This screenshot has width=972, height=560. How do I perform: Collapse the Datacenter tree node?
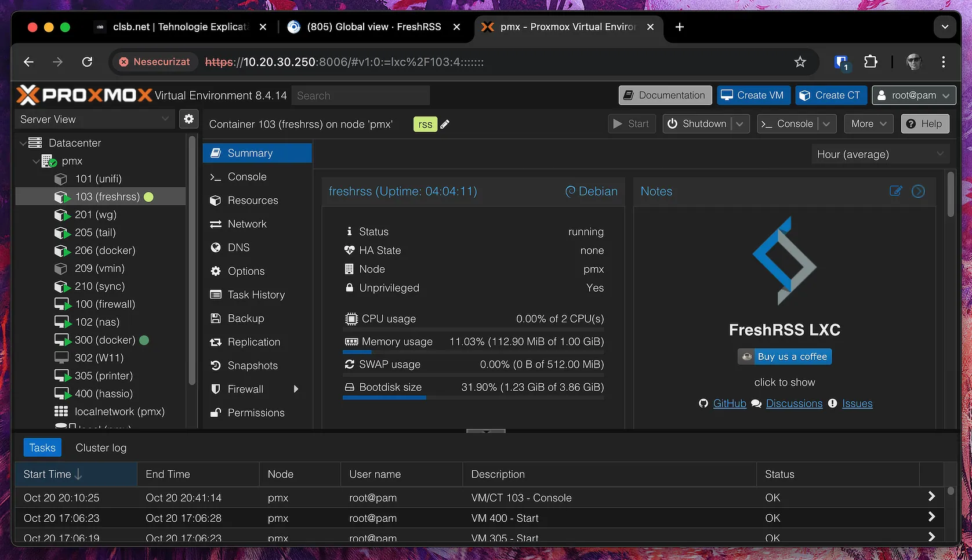23,143
